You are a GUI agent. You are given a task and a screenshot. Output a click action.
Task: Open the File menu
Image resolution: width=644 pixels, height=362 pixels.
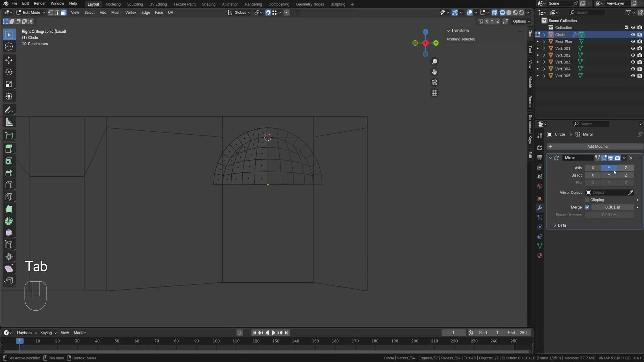click(x=14, y=3)
